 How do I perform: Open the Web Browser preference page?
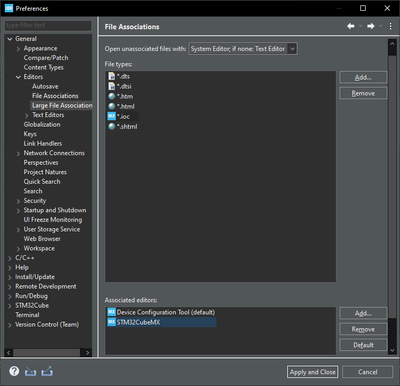(42, 239)
